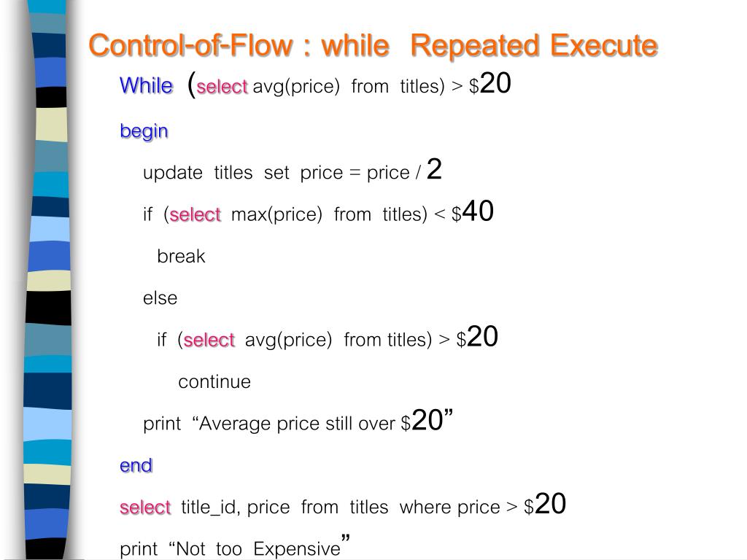Click the decorative striped ribbon on the left
This screenshot has width=747, height=560.
tap(47, 280)
